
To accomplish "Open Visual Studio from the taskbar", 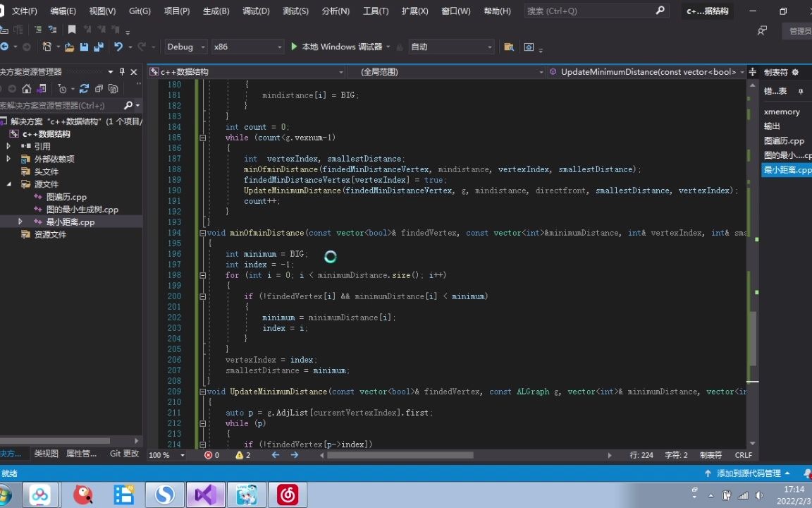I will coord(205,495).
